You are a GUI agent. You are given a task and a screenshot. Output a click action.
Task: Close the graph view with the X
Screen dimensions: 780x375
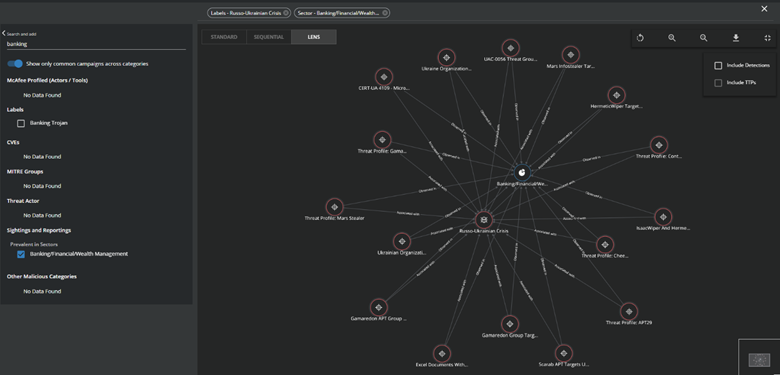tap(765, 8)
